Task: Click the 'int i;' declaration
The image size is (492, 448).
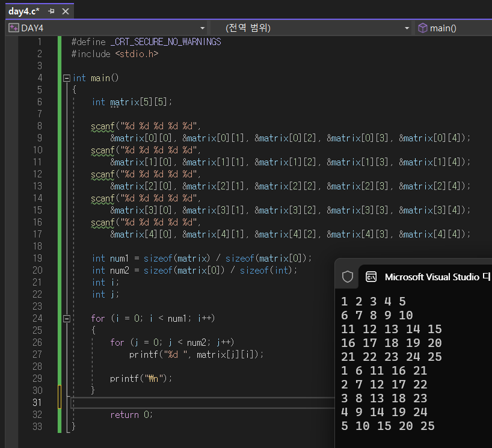Action: [x=105, y=283]
